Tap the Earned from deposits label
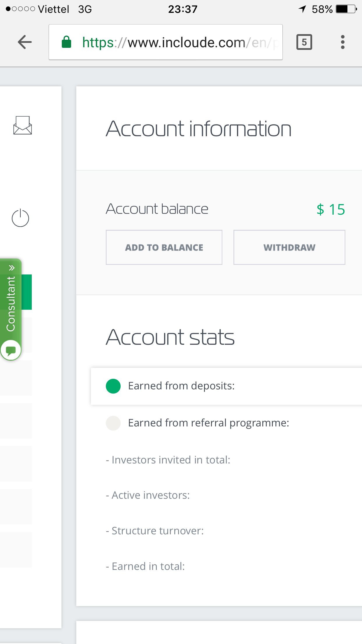 pos(181,386)
